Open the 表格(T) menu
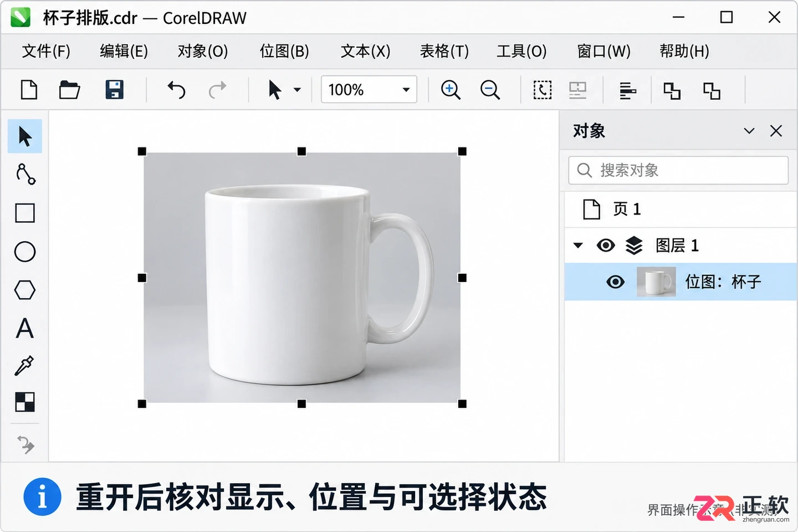This screenshot has height=532, width=798. pyautogui.click(x=444, y=51)
